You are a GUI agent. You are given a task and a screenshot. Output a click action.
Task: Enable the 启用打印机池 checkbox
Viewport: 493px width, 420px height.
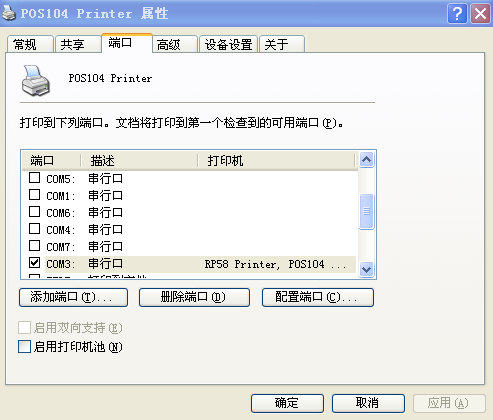[x=24, y=347]
